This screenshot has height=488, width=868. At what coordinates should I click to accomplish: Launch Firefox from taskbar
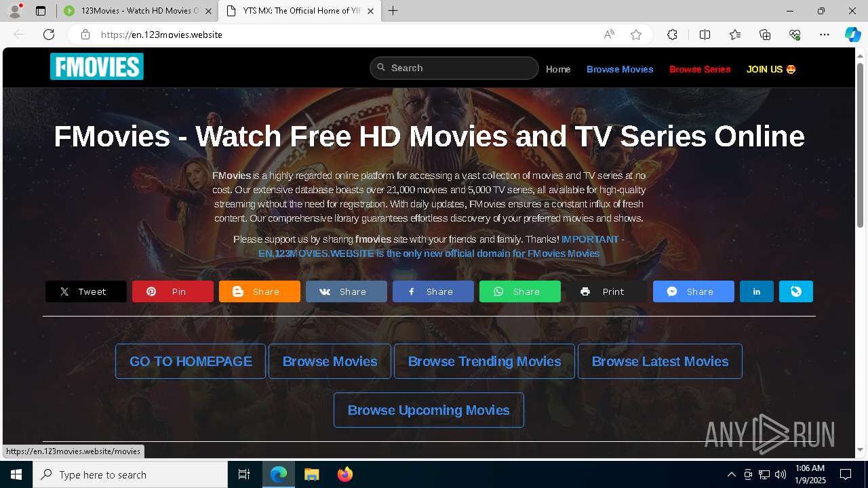pyautogui.click(x=344, y=474)
